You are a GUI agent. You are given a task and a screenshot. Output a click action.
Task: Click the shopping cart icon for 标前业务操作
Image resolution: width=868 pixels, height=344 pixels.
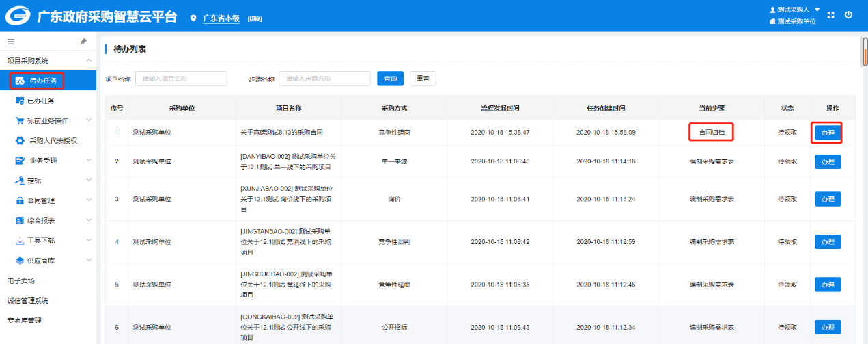coord(20,120)
